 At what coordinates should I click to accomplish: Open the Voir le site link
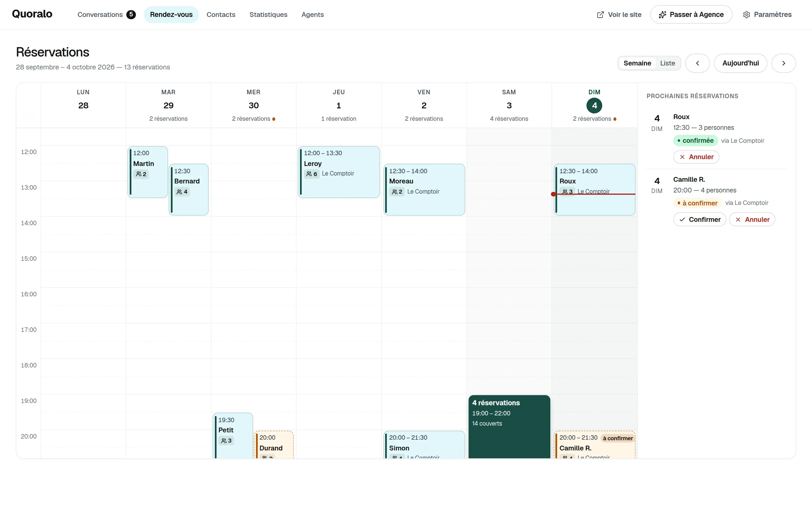(x=619, y=14)
